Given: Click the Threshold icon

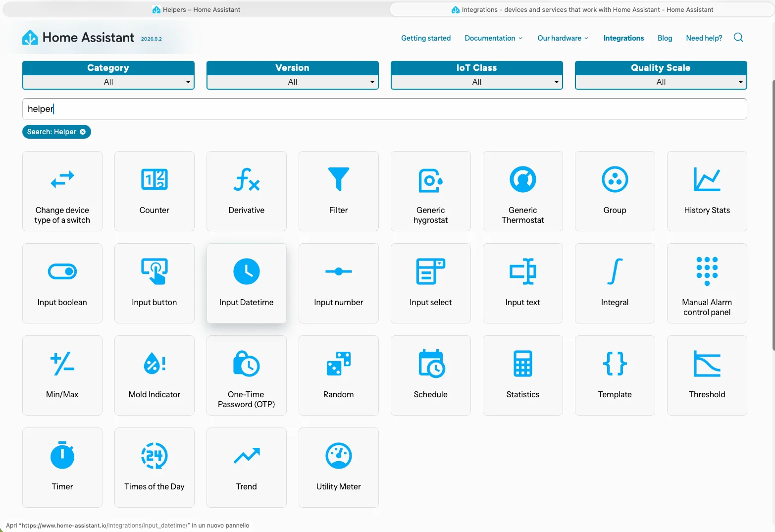Looking at the screenshot, I should click(707, 364).
